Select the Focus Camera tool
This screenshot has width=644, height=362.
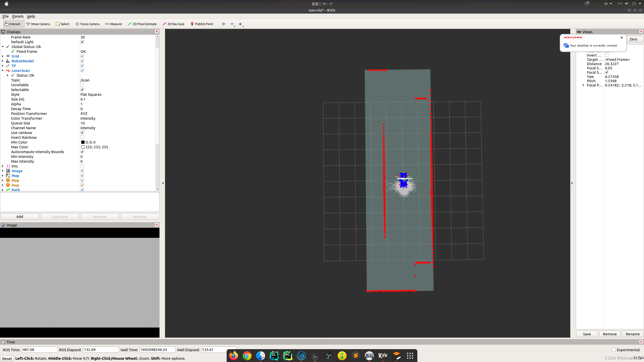[x=87, y=24]
